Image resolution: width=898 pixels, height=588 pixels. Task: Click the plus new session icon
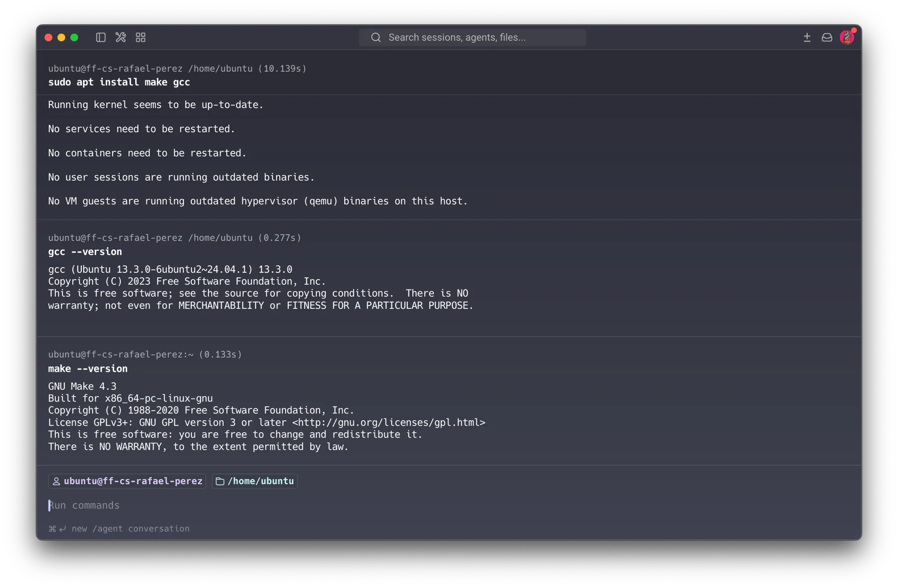pos(807,37)
